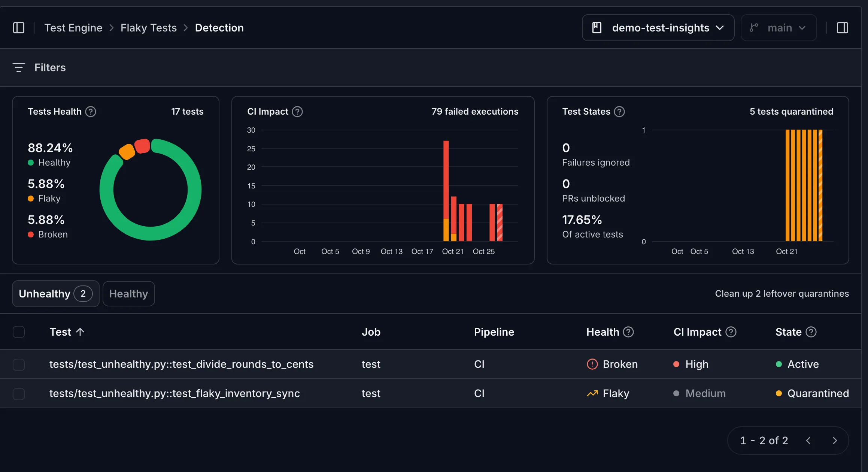Click the orange Flaky donut segment
868x472 pixels.
pyautogui.click(x=127, y=151)
